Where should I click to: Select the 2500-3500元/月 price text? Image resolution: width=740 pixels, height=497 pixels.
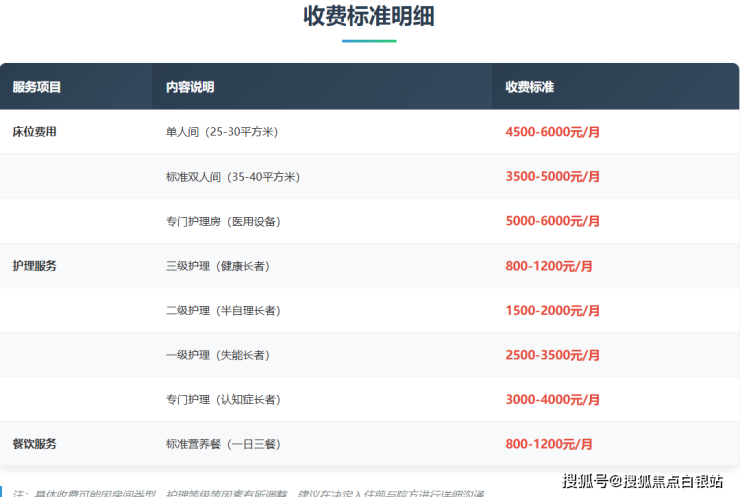tap(552, 355)
